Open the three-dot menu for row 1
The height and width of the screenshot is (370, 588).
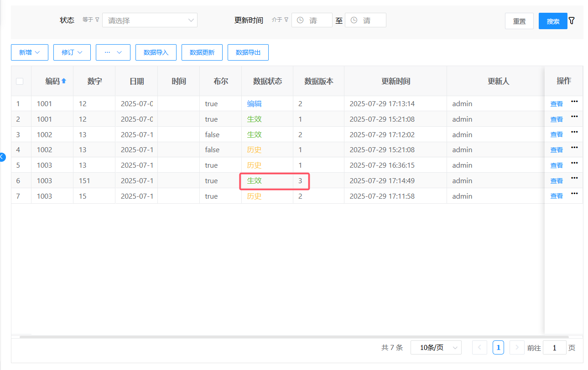pos(574,102)
